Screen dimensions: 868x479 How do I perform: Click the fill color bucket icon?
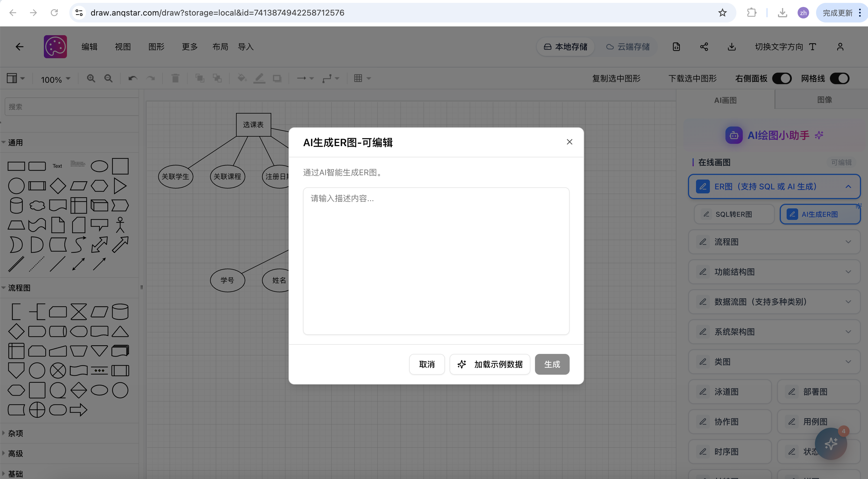(x=242, y=78)
